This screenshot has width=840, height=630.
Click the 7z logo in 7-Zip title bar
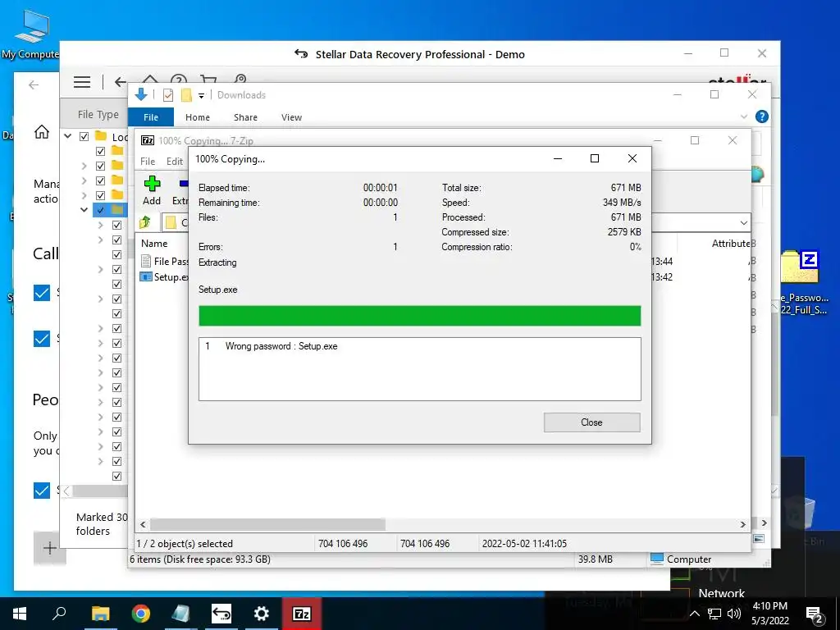(148, 140)
